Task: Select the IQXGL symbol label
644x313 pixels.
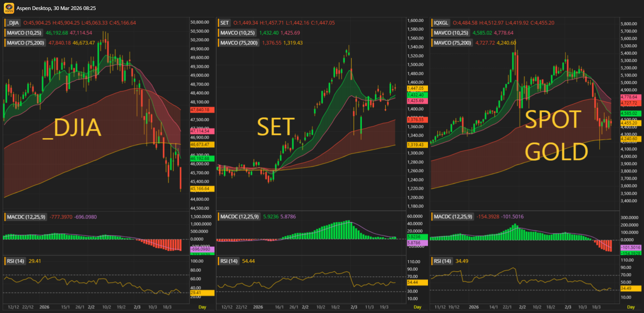Action: 441,23
